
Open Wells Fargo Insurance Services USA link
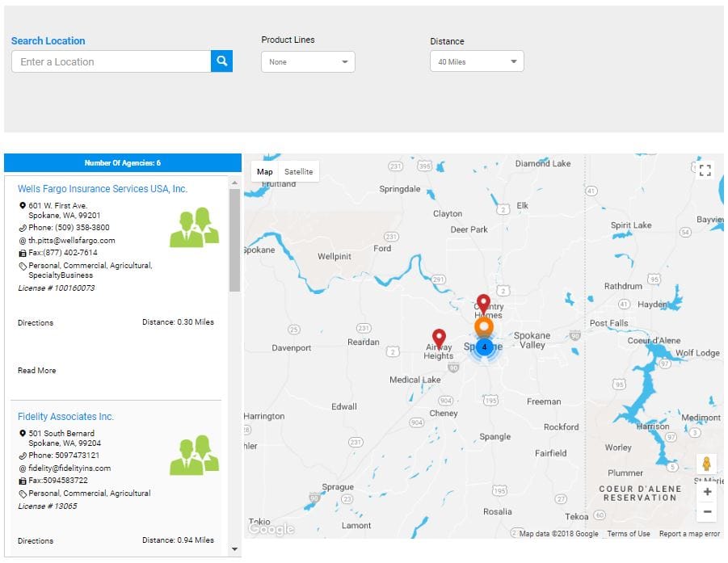[103, 189]
